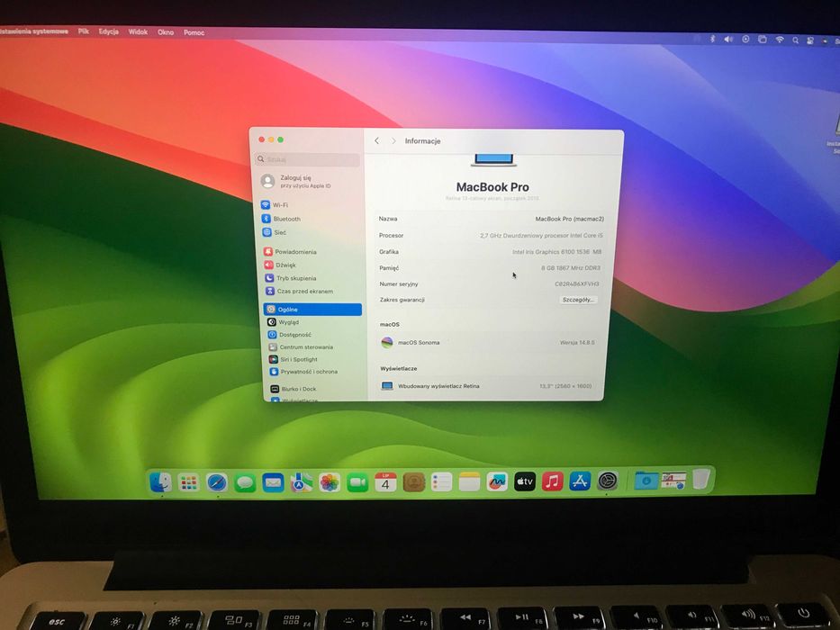Click the serial number value

tap(577, 283)
